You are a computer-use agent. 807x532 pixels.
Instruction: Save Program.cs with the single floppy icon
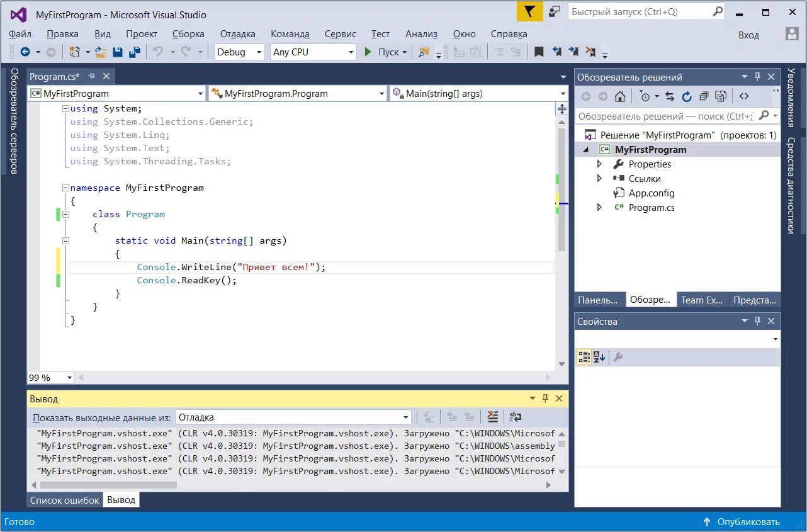pyautogui.click(x=118, y=52)
